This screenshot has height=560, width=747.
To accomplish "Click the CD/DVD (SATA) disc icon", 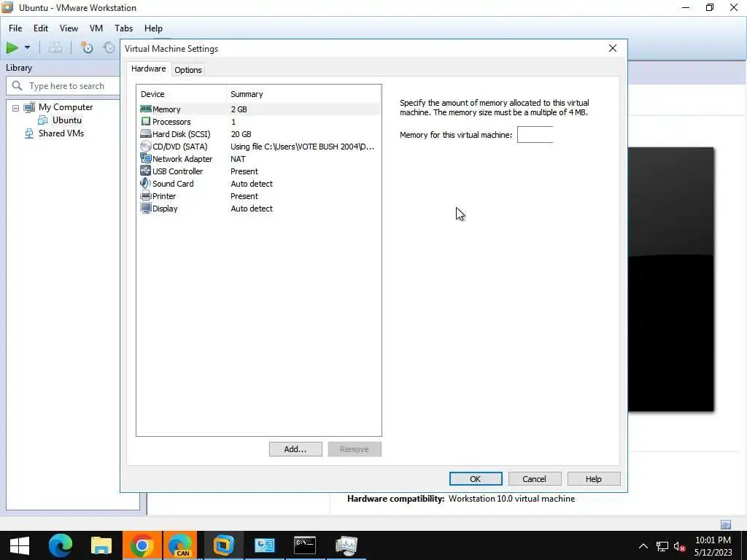I will (x=146, y=146).
